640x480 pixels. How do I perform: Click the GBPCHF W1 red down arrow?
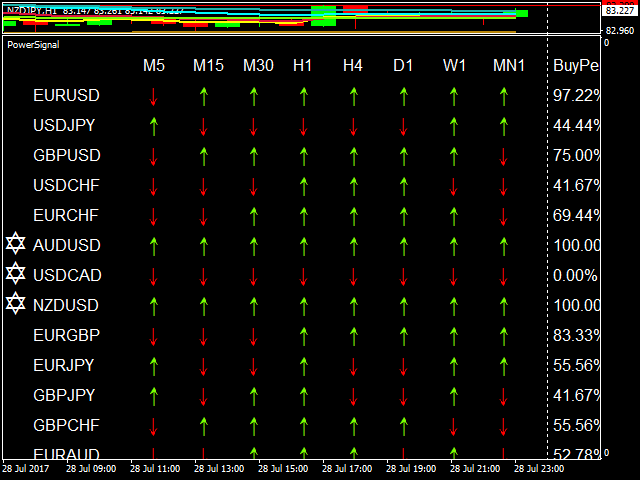[453, 426]
